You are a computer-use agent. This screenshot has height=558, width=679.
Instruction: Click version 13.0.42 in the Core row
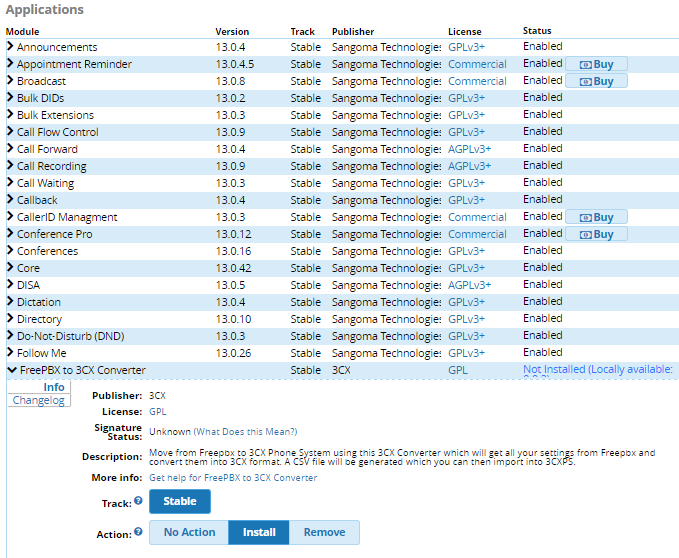(x=233, y=268)
